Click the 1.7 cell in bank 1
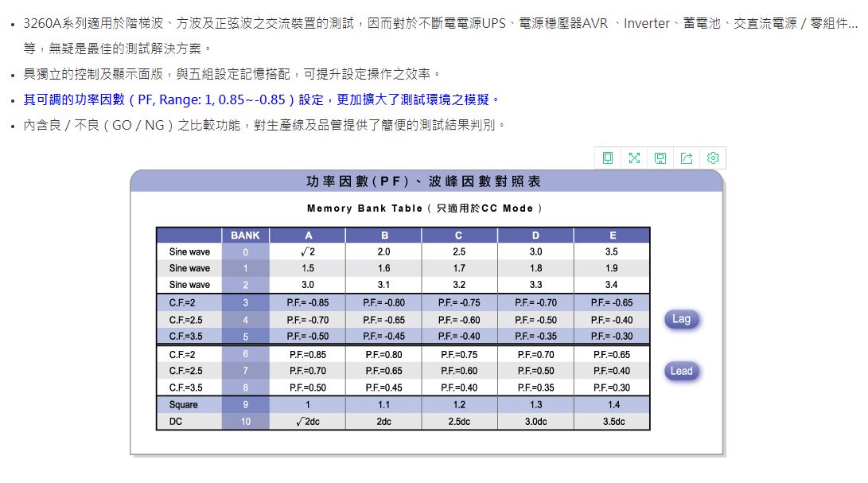 459,268
